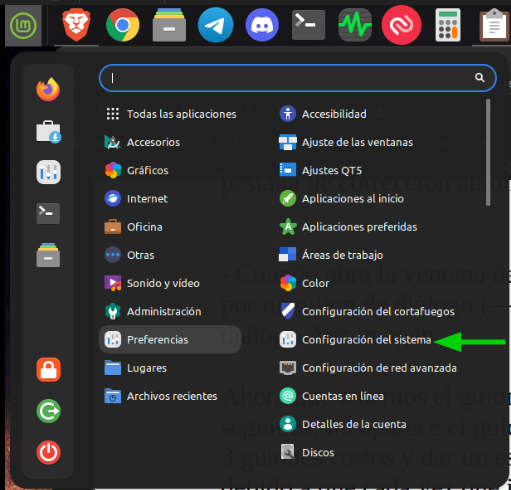511x490 pixels.
Task: Select the Preferencias category
Action: tap(170, 340)
